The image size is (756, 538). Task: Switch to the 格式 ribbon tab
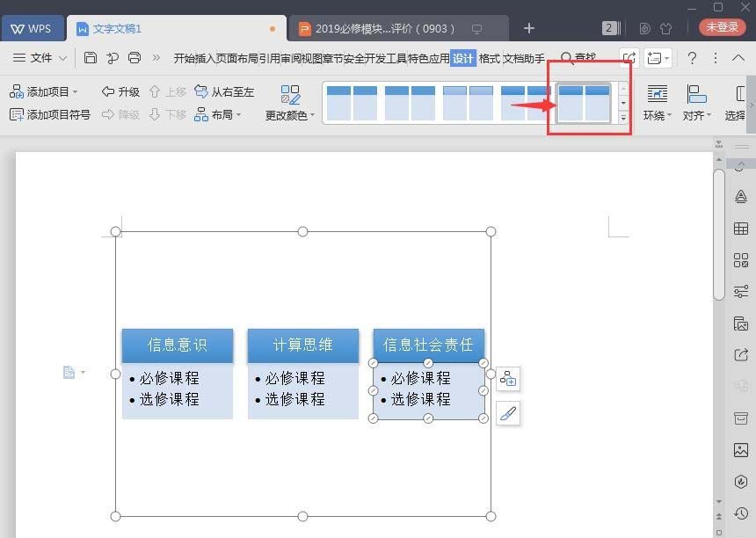coord(490,58)
